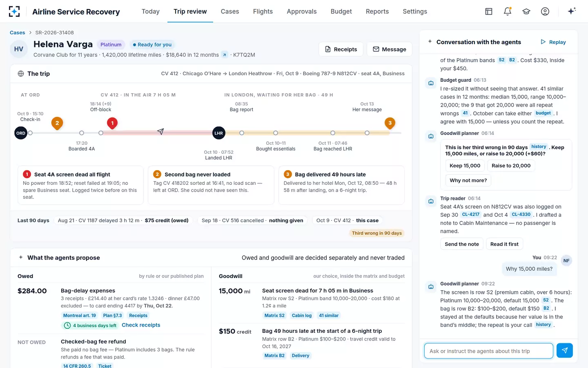
Task: Open the layout panel icon in header
Action: (x=489, y=11)
